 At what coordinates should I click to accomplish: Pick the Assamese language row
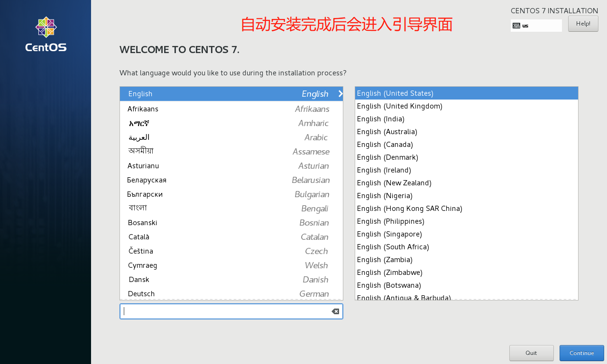coord(231,152)
